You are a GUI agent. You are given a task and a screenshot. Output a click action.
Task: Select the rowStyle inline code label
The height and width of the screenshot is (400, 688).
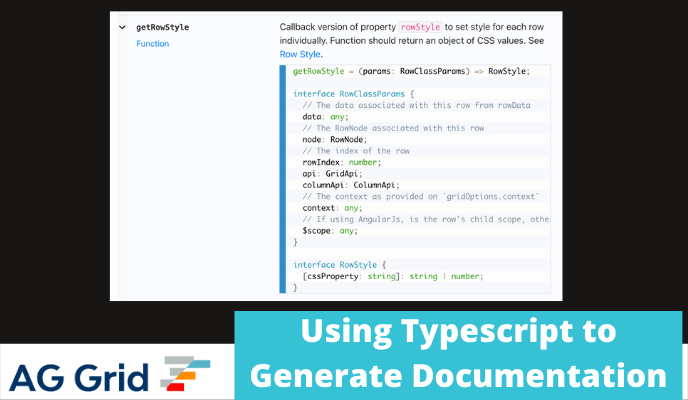(x=420, y=27)
